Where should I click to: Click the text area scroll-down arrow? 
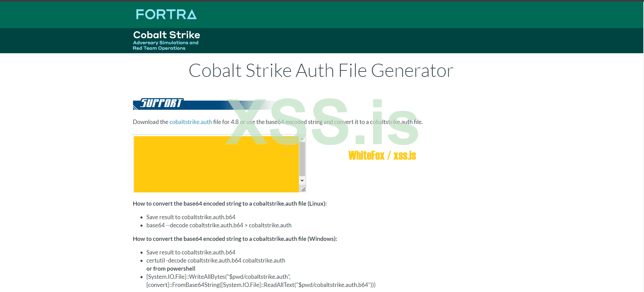302,181
